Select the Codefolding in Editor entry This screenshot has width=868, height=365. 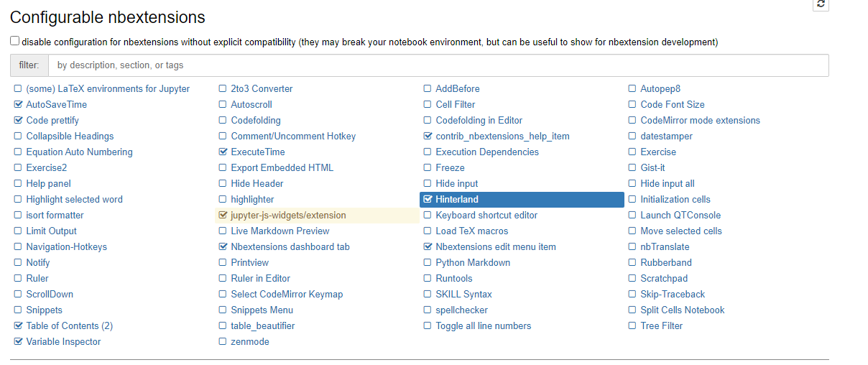[x=479, y=120]
